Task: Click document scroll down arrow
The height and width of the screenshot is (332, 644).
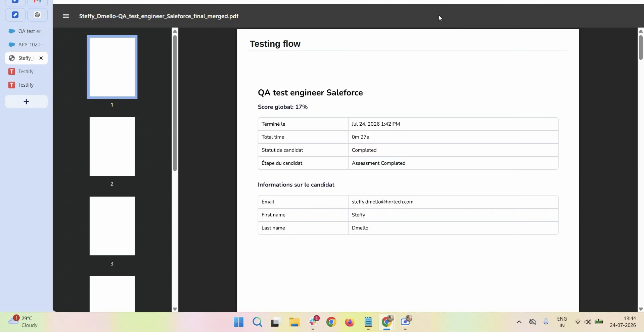Action: pos(641,309)
